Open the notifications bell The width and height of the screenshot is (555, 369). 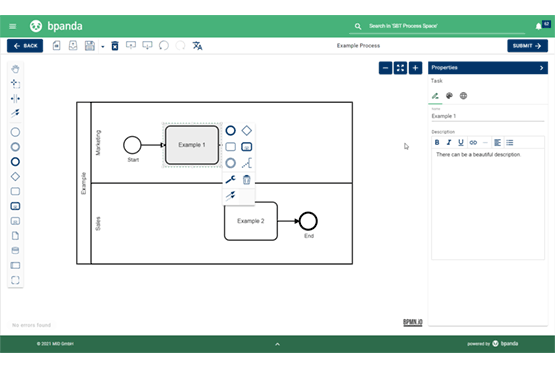pos(538,26)
